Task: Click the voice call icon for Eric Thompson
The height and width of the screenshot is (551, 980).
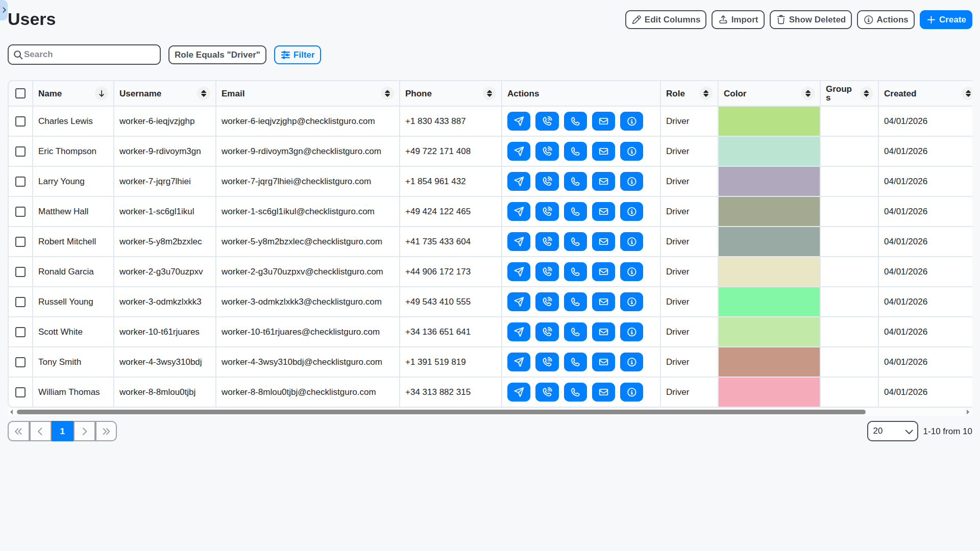Action: point(547,152)
